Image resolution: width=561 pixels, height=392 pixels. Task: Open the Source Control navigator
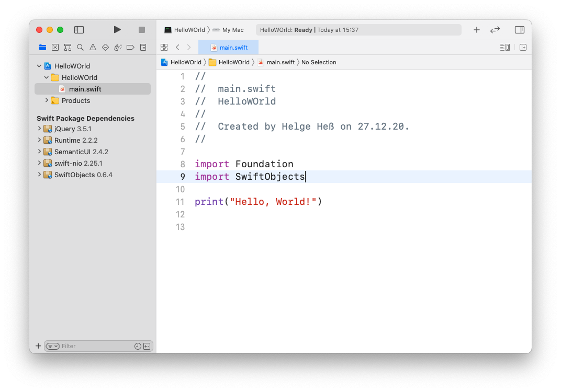(55, 47)
